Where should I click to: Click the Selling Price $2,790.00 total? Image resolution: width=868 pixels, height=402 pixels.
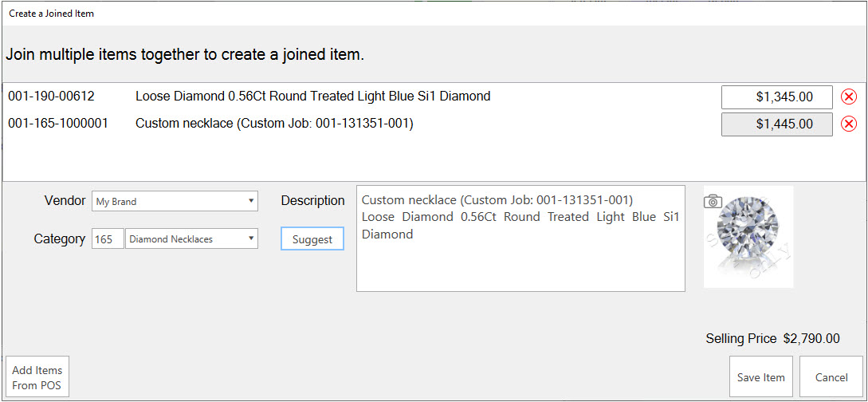(x=811, y=339)
